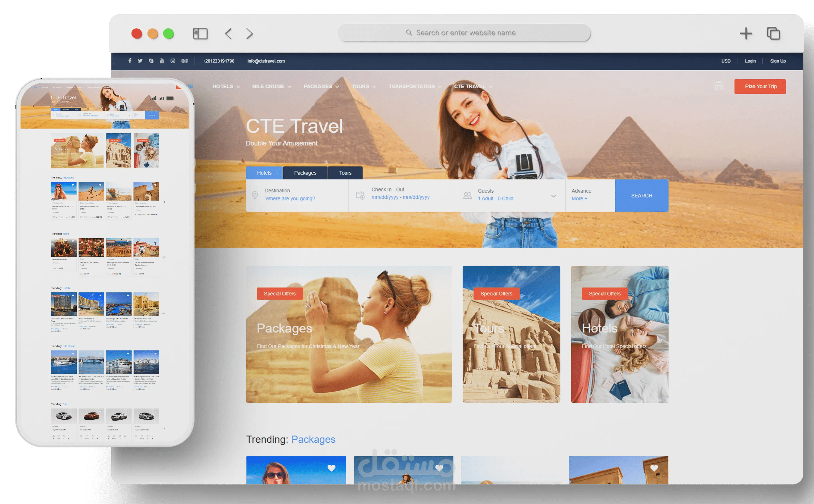
Task: Favorite the first trending package heart
Action: [x=331, y=468]
